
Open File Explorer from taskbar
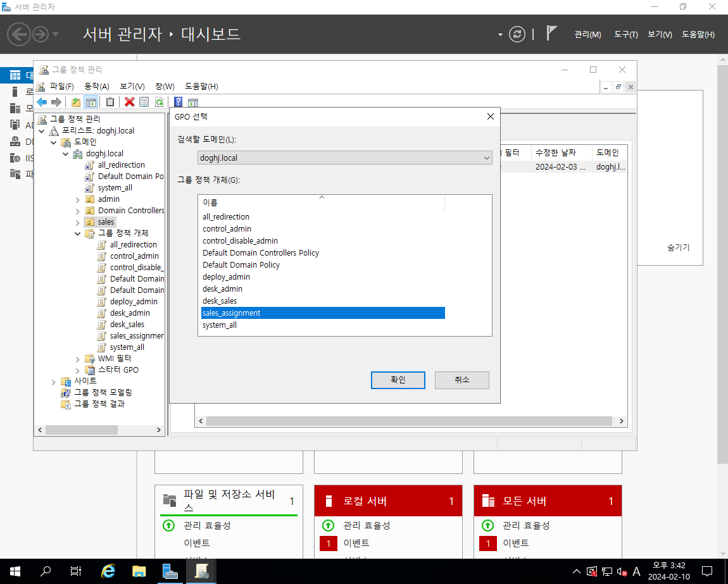139,571
